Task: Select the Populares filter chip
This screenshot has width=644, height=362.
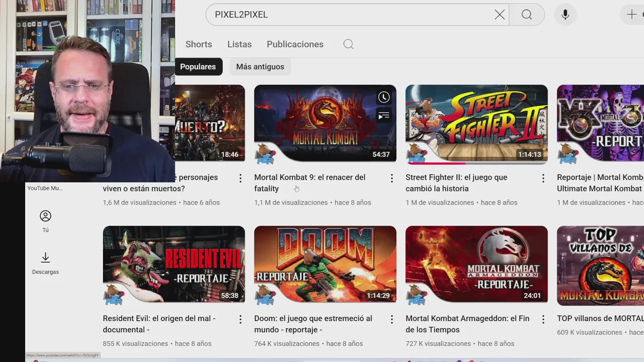Action: pyautogui.click(x=198, y=66)
